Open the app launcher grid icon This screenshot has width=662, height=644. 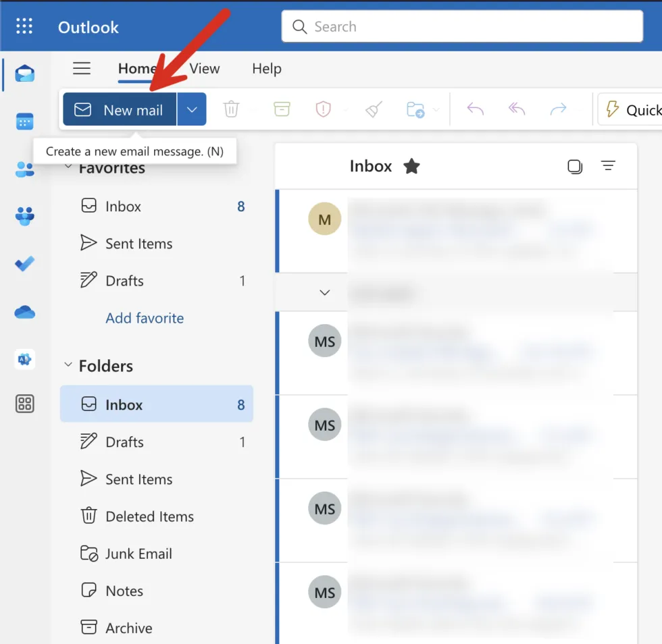24,26
